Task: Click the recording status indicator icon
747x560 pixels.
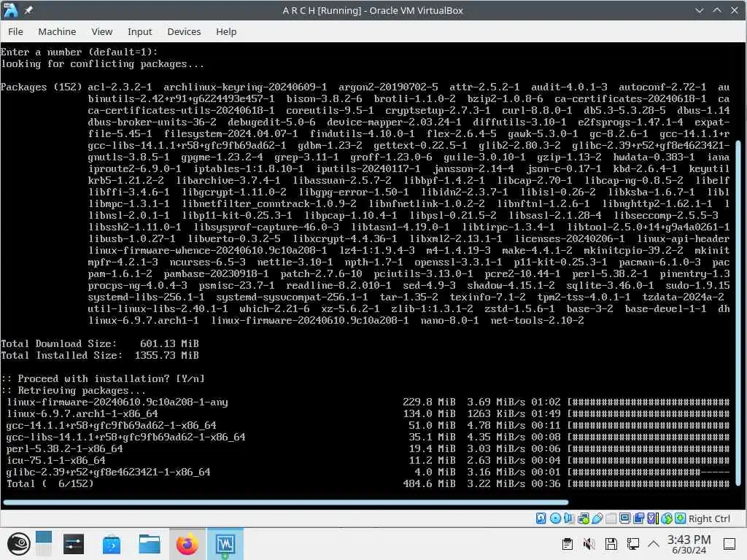Action: [x=638, y=518]
